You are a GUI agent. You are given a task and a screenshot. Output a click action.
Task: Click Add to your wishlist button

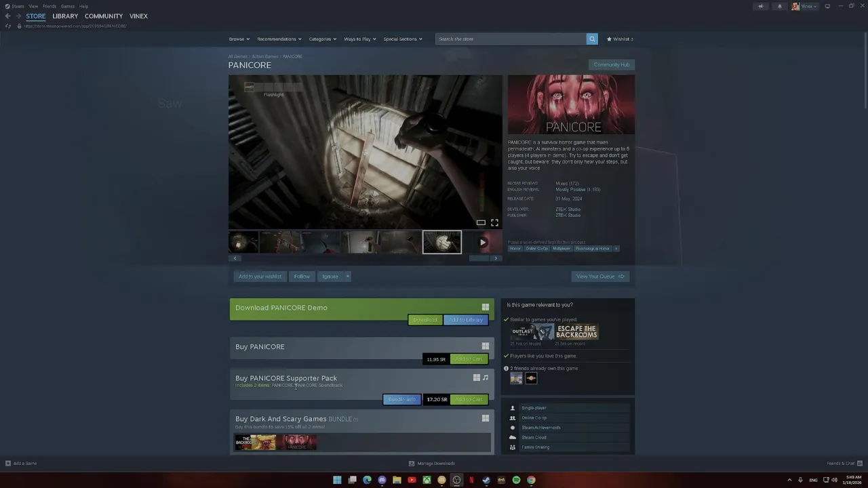(260, 277)
